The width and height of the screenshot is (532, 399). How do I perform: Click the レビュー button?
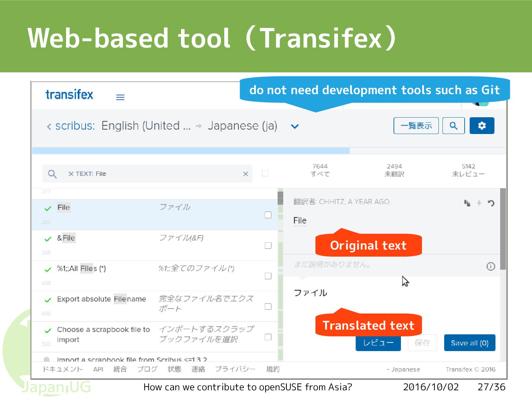pyautogui.click(x=378, y=342)
